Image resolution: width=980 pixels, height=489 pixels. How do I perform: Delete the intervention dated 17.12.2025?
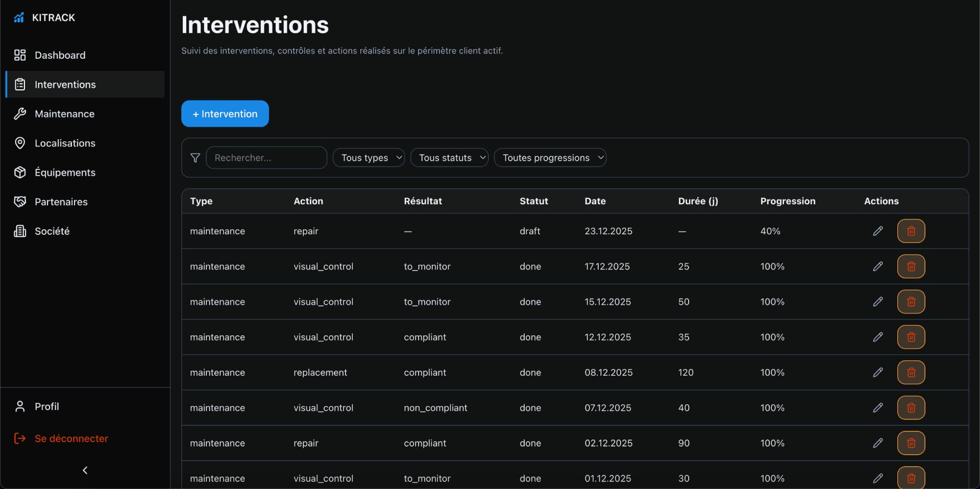click(x=911, y=266)
